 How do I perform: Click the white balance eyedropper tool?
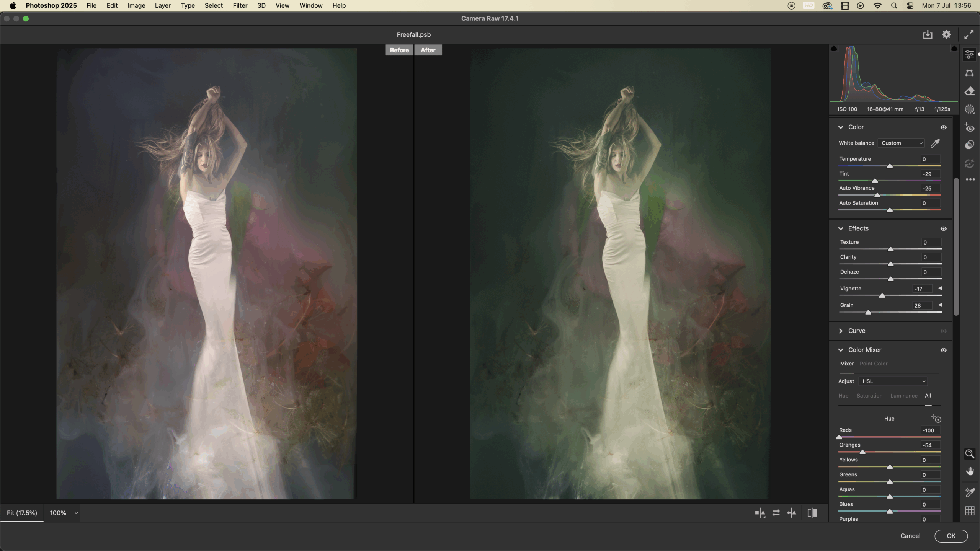[935, 143]
